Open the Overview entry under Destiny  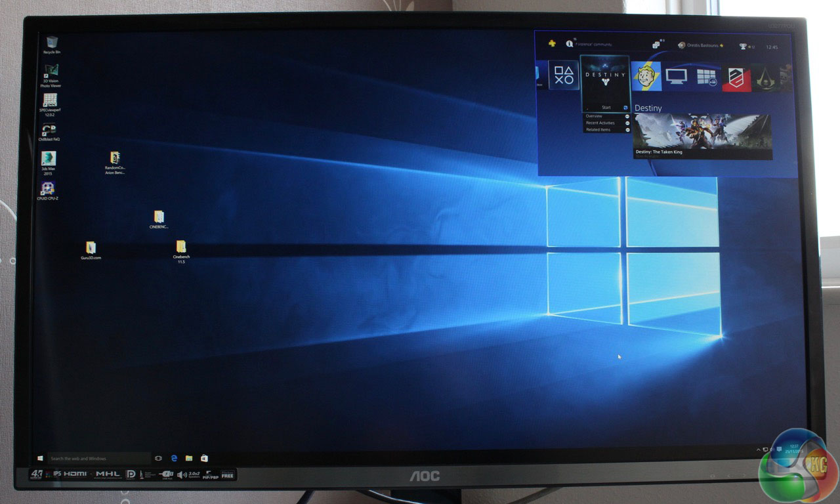tap(607, 116)
